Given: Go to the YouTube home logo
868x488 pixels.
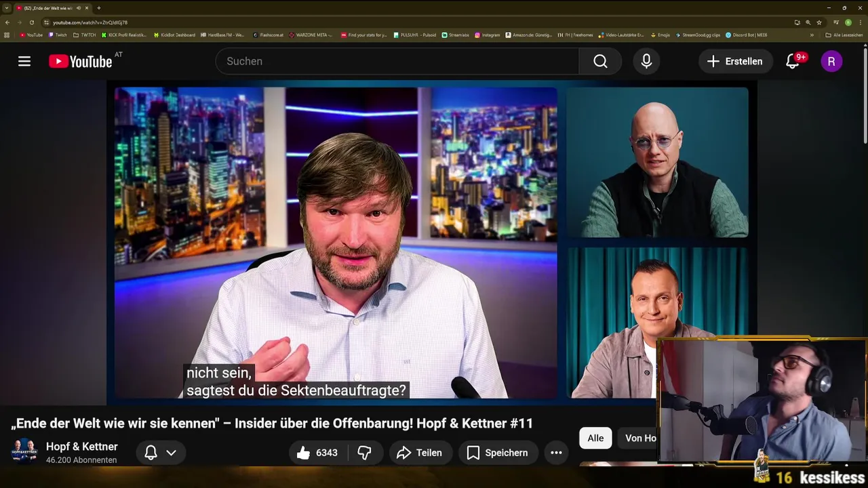Looking at the screenshot, I should [x=81, y=61].
